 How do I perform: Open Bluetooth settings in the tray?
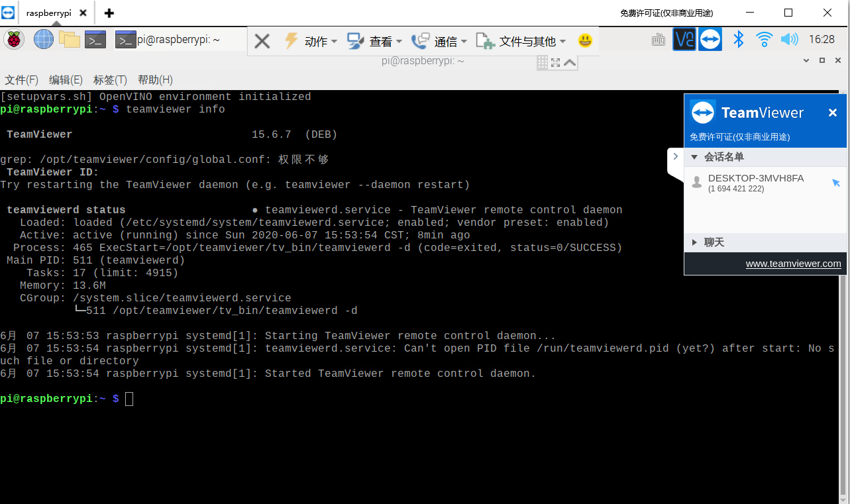[x=739, y=40]
